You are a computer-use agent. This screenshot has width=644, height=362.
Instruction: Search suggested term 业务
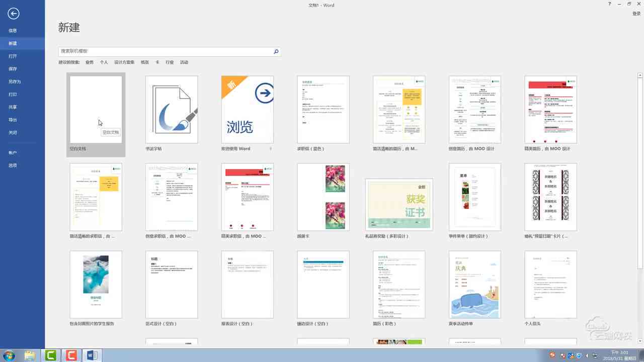pyautogui.click(x=90, y=62)
